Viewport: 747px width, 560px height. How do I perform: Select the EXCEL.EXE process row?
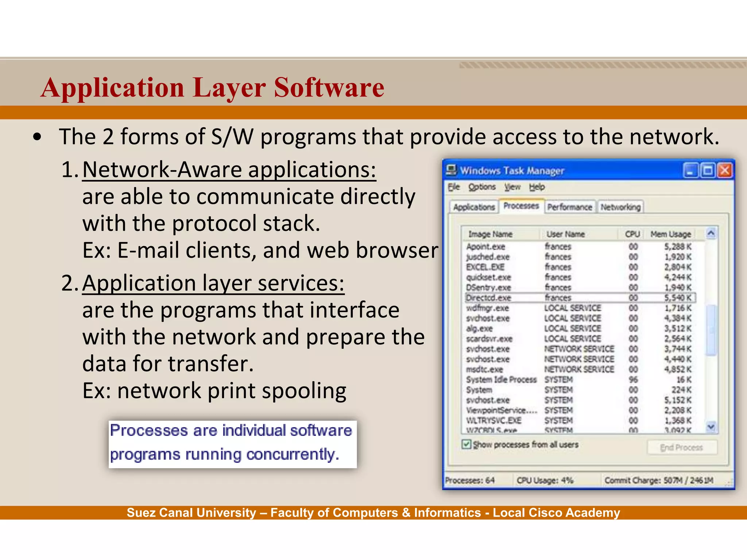pos(485,267)
